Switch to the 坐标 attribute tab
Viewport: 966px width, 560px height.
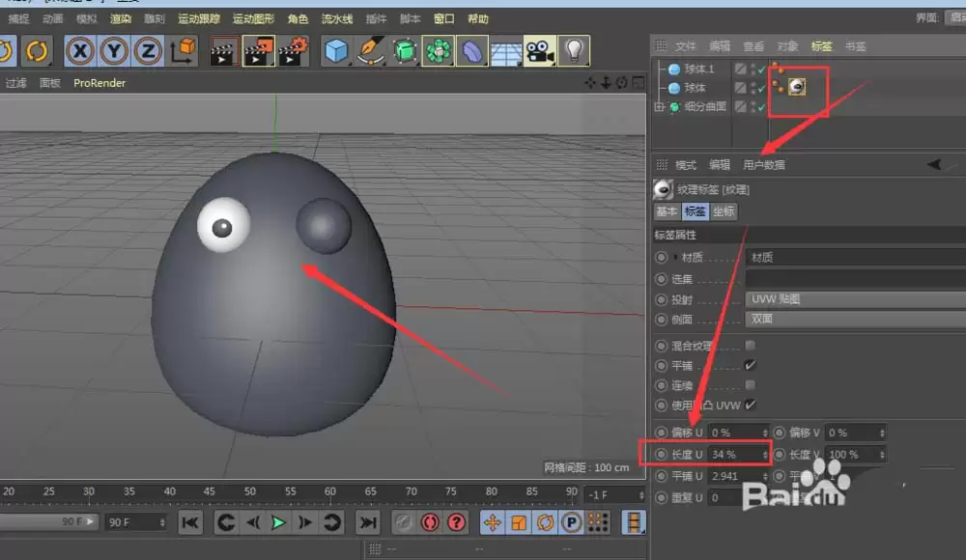(x=723, y=210)
